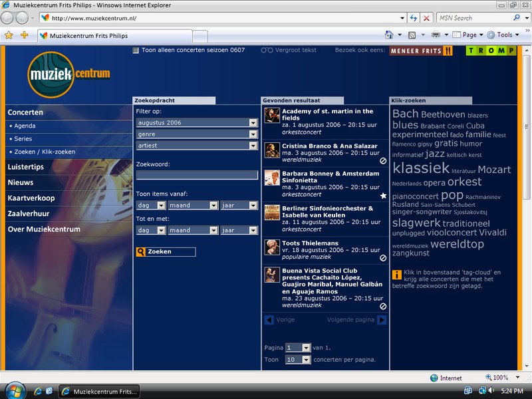Image resolution: width=532 pixels, height=399 pixels.
Task: Click the browser Refresh button
Action: 413,18
